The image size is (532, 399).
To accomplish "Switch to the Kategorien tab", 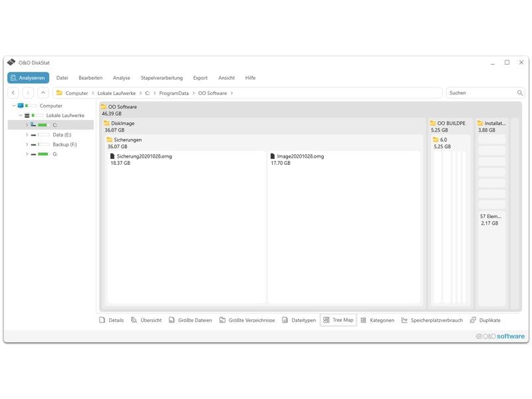I will (377, 320).
